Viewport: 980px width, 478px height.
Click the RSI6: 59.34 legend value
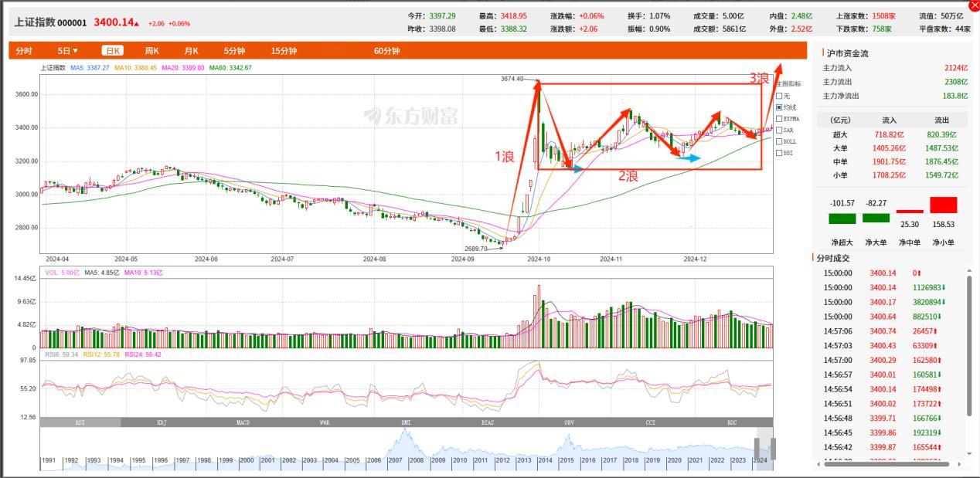point(61,354)
